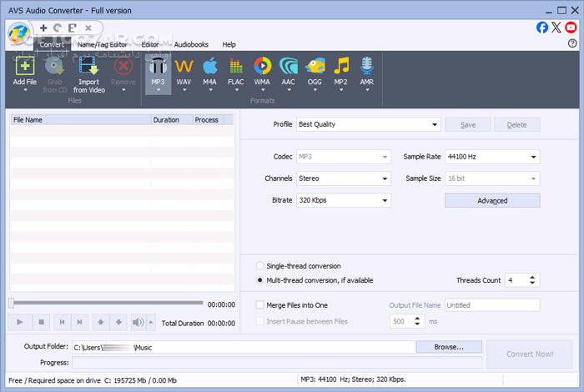The image size is (584, 392).
Task: Move selected file up in list
Action: click(101, 322)
